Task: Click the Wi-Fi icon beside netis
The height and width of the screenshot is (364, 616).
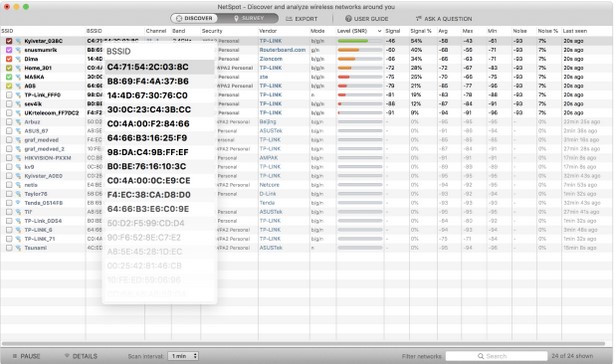Action: click(x=18, y=185)
